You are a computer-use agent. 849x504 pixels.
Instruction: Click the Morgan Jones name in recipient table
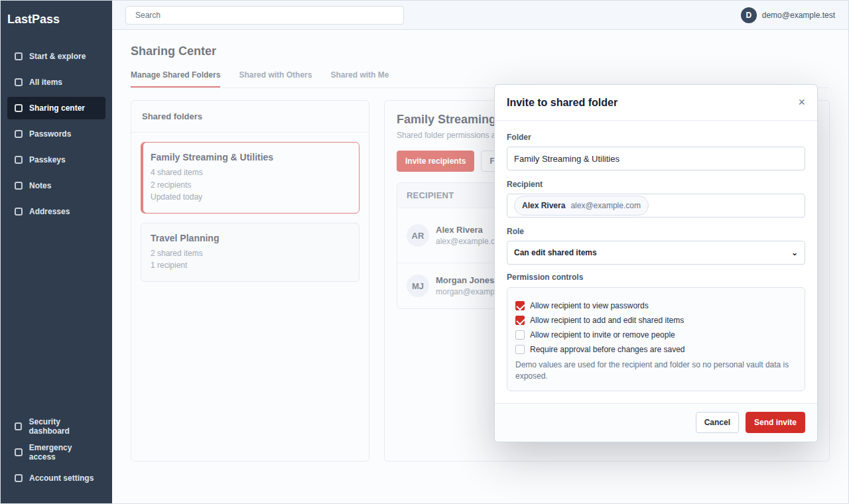[465, 281]
